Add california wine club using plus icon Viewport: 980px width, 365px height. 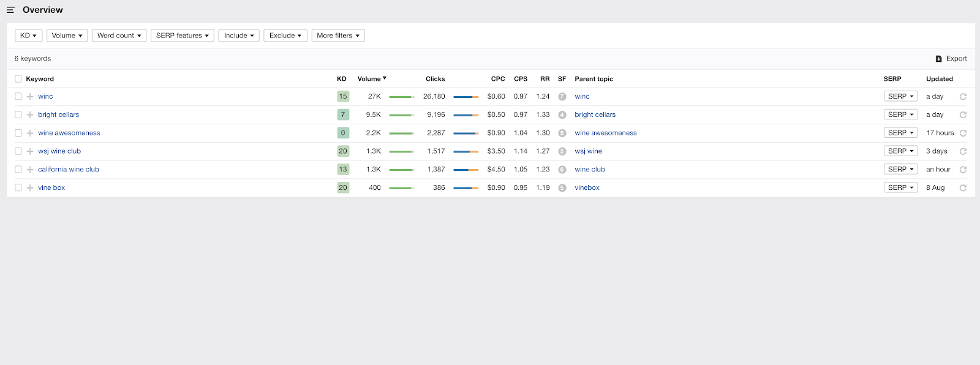click(x=30, y=170)
